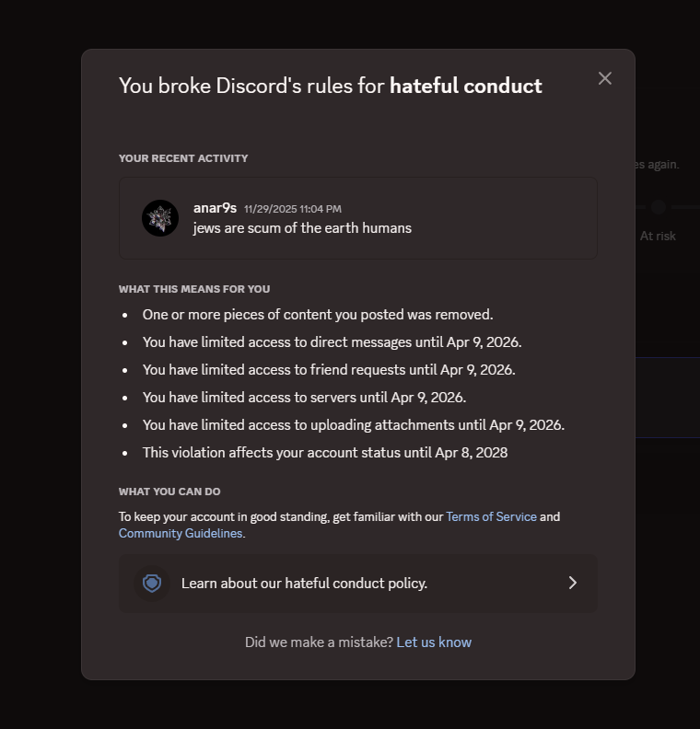Click the At risk status label behind dialog

658,237
